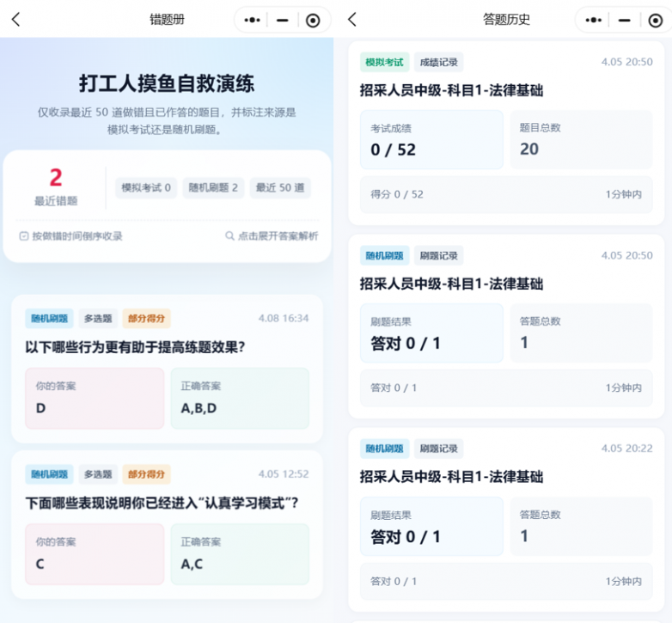Open the 4.05 20:50 随机刷题 record title
Image resolution: width=672 pixels, height=623 pixels.
pos(452,284)
